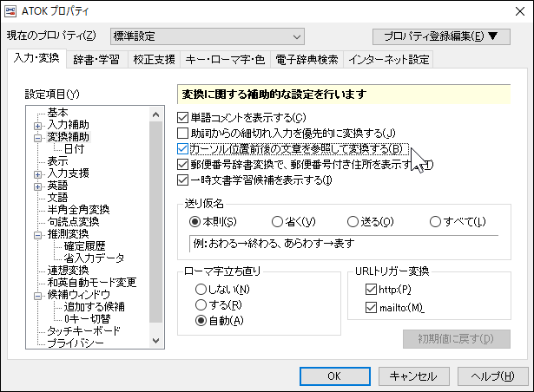
Task: Collapse the 変換補助 tree node
Action: tap(38, 138)
